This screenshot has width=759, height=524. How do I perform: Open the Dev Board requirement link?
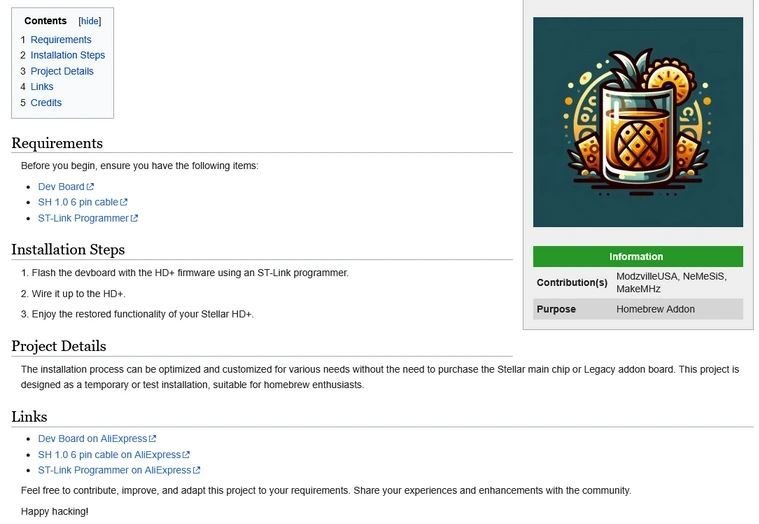point(61,187)
